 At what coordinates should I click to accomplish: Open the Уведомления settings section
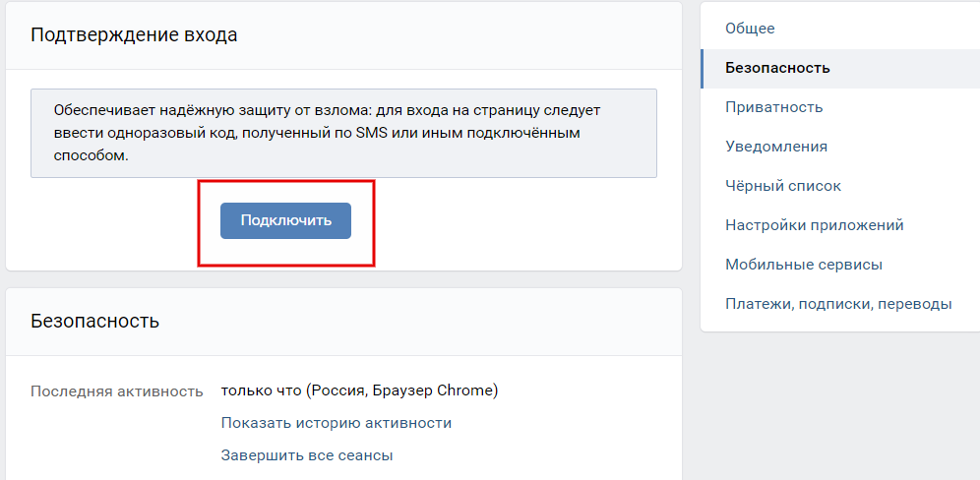pos(776,147)
